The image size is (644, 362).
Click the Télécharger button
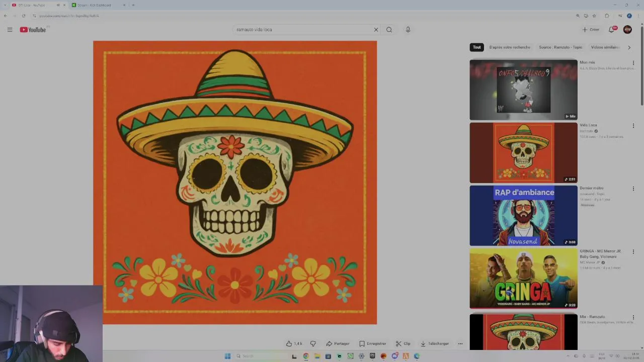[435, 344]
